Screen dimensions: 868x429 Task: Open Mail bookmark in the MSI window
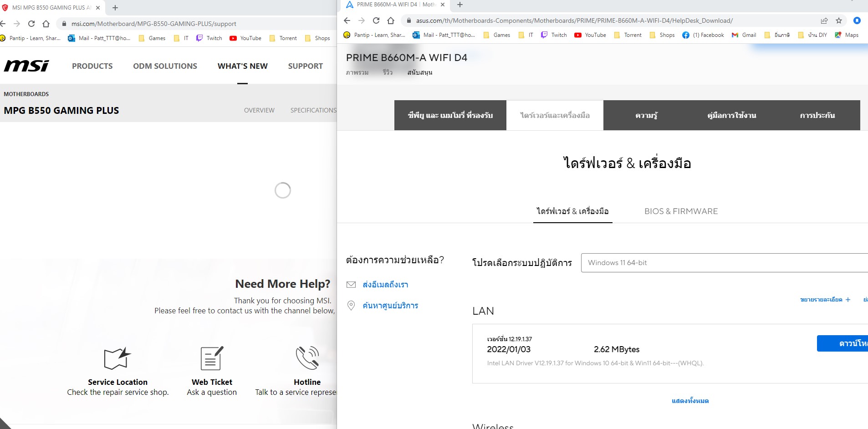[x=99, y=38]
